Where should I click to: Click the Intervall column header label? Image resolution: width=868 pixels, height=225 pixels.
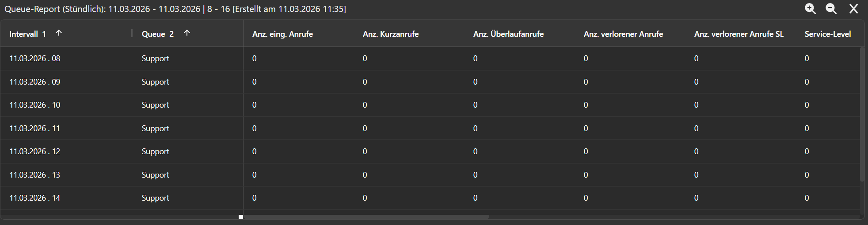click(x=23, y=34)
